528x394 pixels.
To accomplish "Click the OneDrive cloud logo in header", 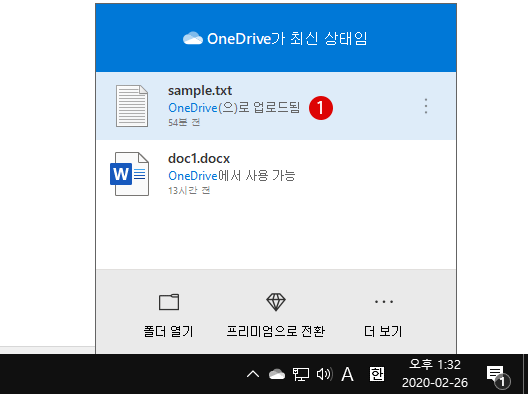I will [193, 38].
